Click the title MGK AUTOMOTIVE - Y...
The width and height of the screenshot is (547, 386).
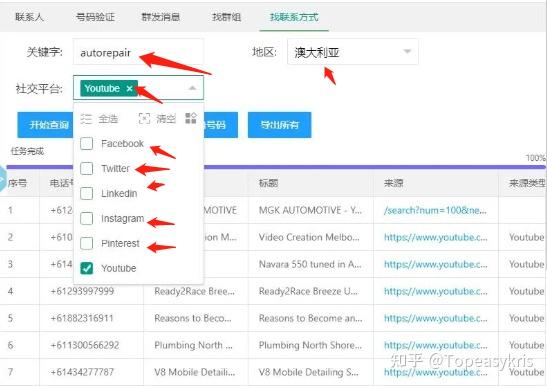click(x=310, y=210)
